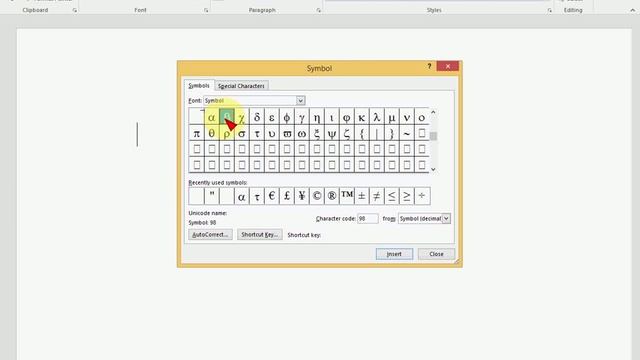Open the Font group dialog launcher
This screenshot has height=360, width=640.
[206, 11]
